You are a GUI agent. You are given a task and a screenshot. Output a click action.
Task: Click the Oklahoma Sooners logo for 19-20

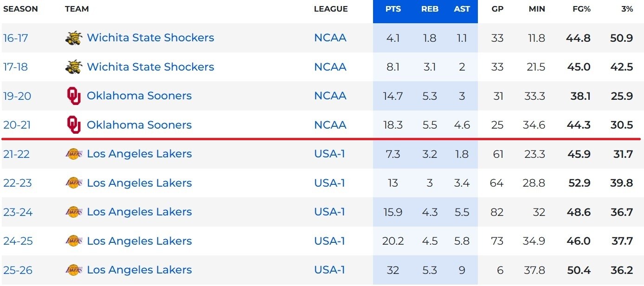pyautogui.click(x=74, y=96)
